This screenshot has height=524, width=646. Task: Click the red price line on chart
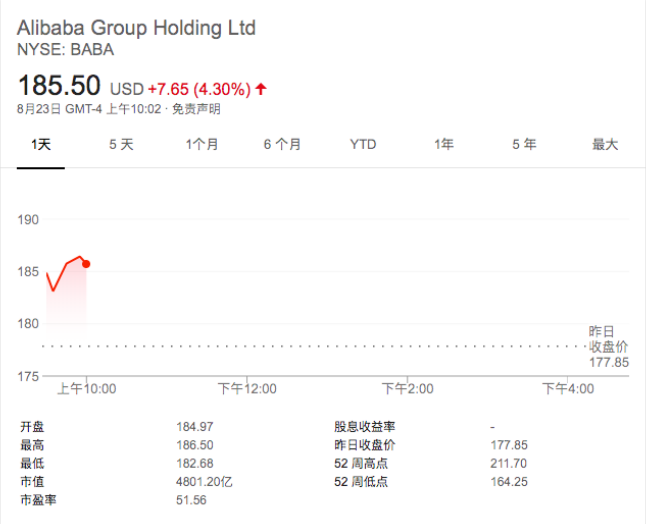click(x=60, y=274)
